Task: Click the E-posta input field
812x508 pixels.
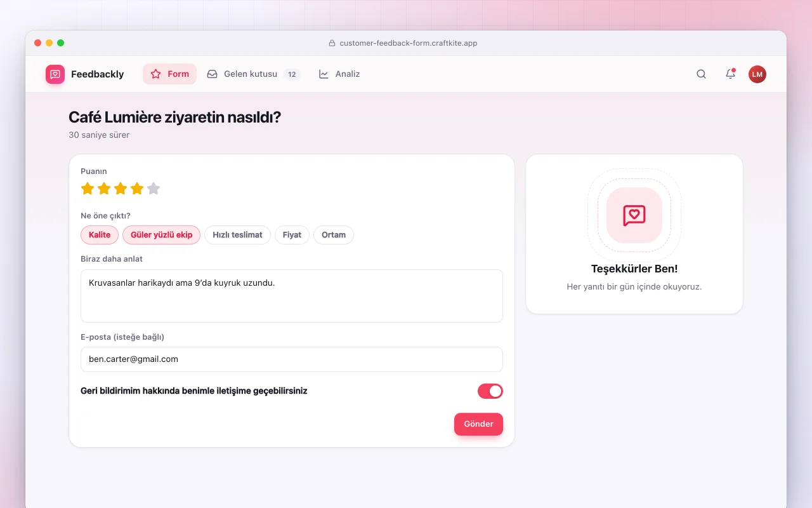Action: [292, 359]
